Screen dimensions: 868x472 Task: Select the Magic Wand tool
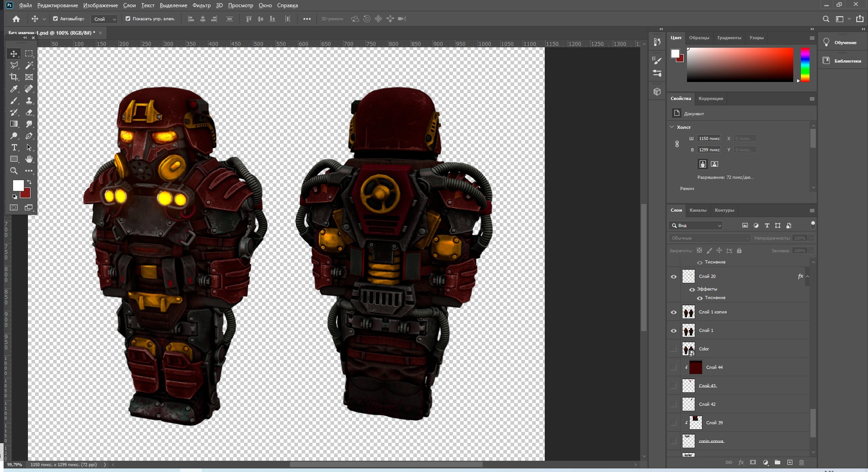pos(29,65)
